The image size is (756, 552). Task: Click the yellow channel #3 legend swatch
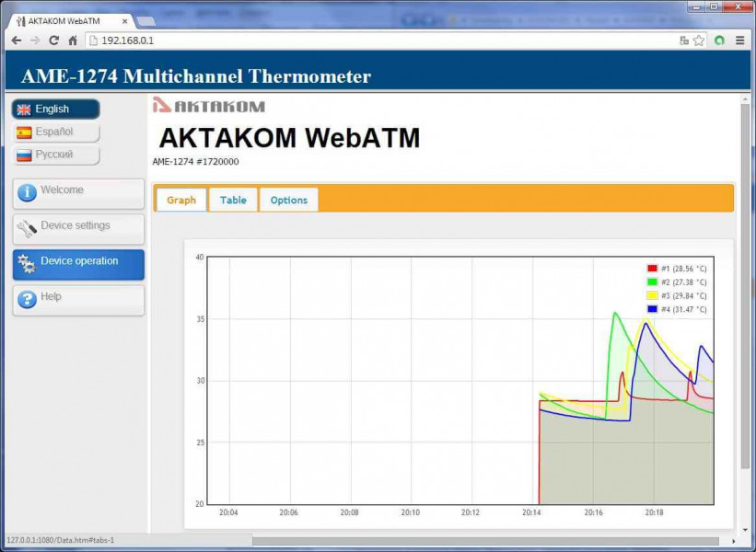pos(652,295)
